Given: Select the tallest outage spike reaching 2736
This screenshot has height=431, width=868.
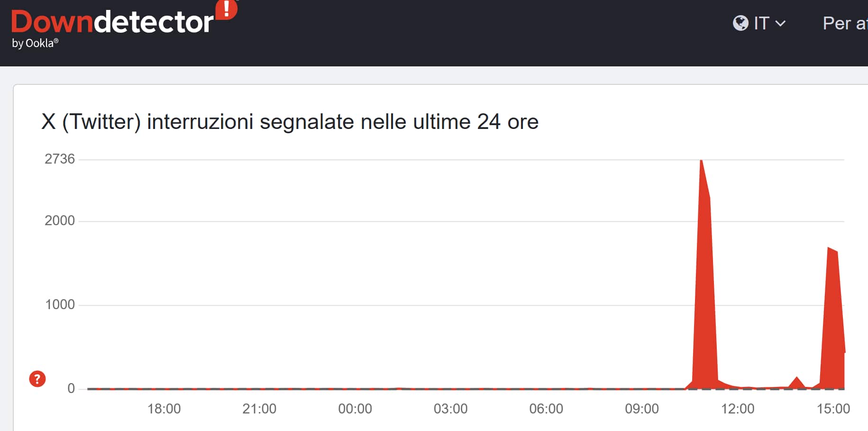Looking at the screenshot, I should 702,190.
